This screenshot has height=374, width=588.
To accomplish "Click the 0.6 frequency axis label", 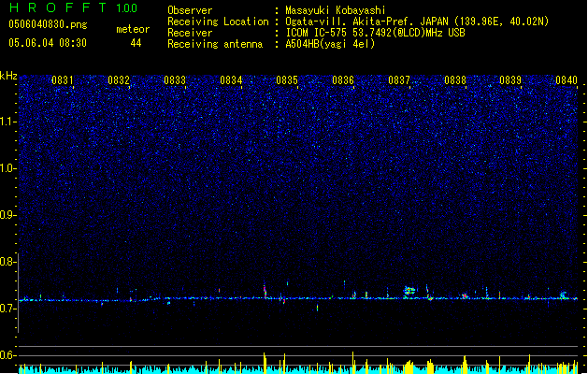I will coord(8,355).
